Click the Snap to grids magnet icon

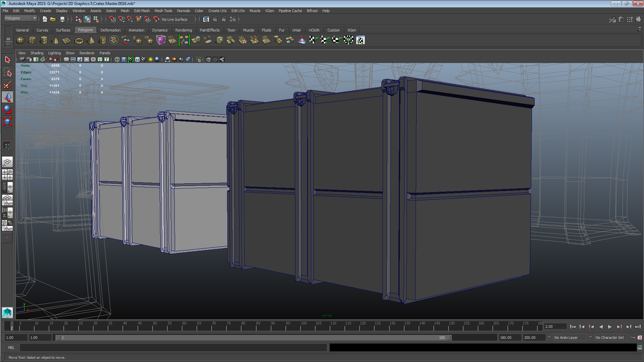point(113,19)
